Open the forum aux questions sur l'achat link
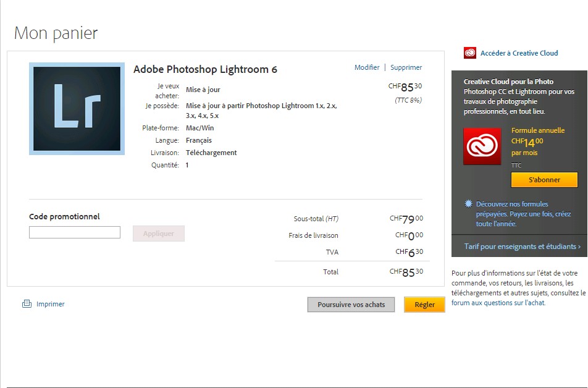This screenshot has width=588, height=388. (498, 303)
